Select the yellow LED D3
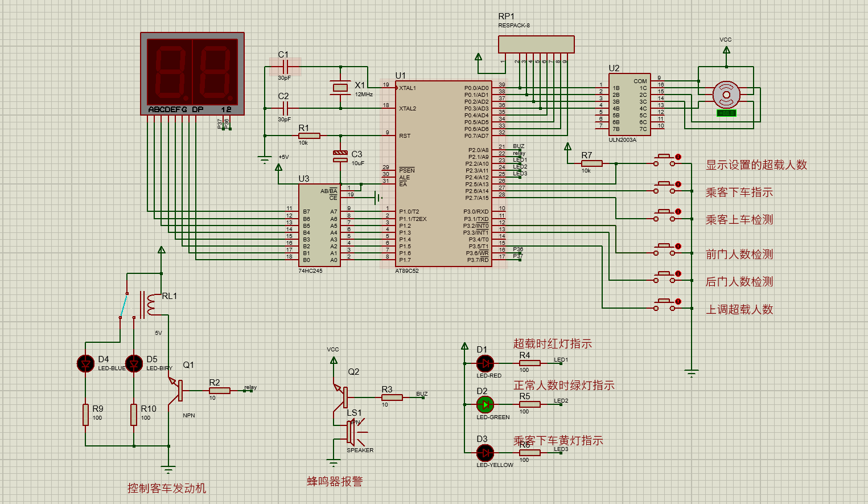This screenshot has height=504, width=868. pos(485,453)
